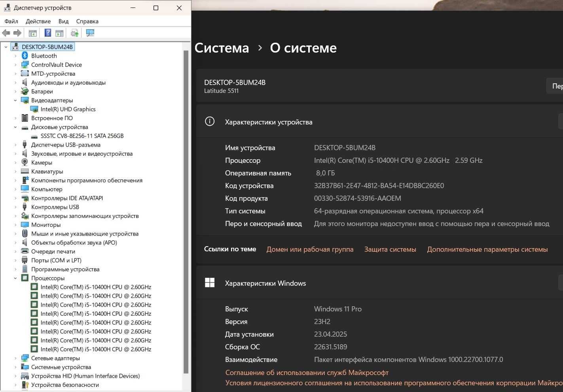Click the Контроллеры USB icon
This screenshot has width=563, height=392.
pos(25,207)
